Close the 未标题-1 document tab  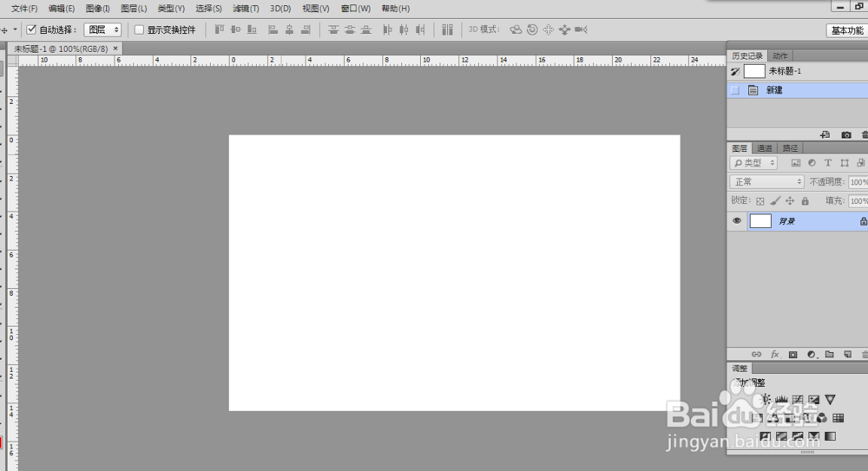[115, 49]
